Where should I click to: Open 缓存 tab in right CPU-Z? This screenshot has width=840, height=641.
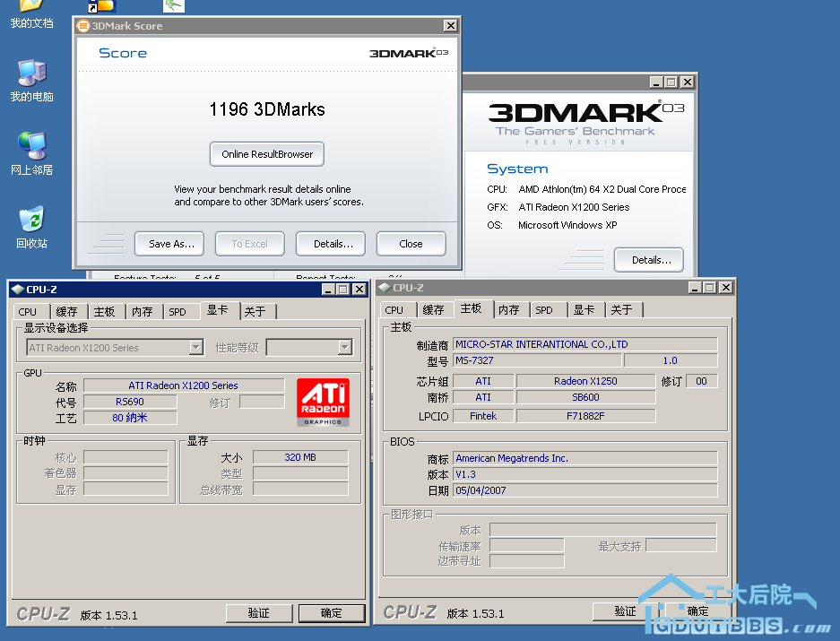tap(435, 310)
